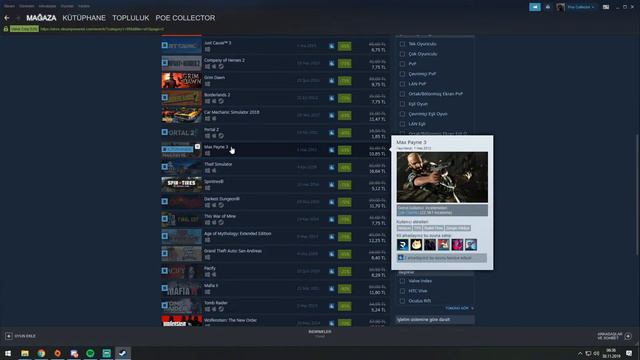Switch to the KÜTÜPHANE tab

84,18
